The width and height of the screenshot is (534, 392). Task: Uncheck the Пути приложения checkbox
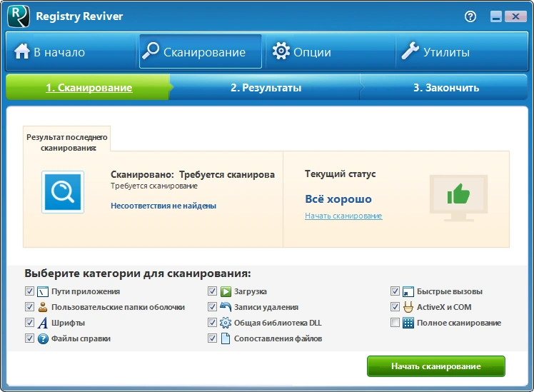click(x=30, y=291)
